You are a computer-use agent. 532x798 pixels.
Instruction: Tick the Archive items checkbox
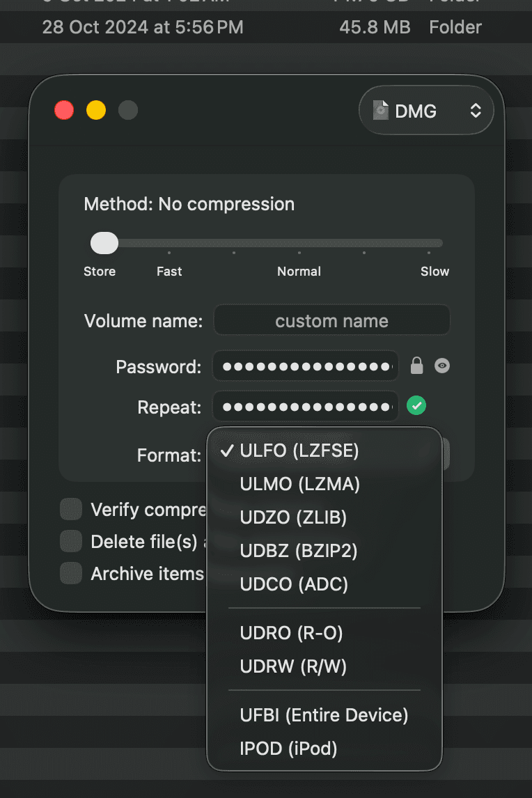(x=71, y=574)
